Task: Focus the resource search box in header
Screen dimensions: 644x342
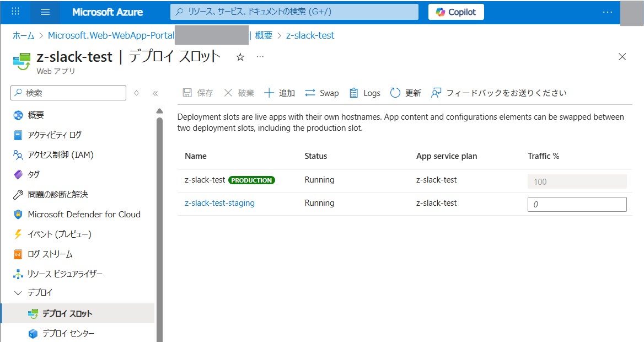Action: tap(294, 12)
